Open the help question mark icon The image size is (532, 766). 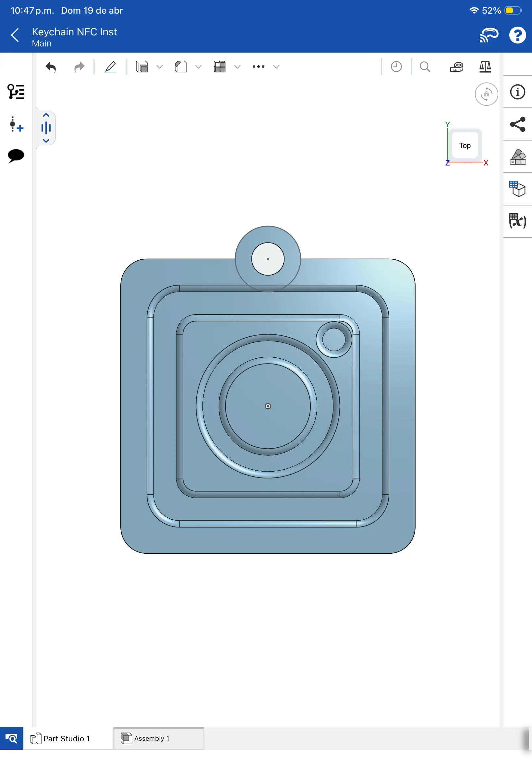[517, 35]
